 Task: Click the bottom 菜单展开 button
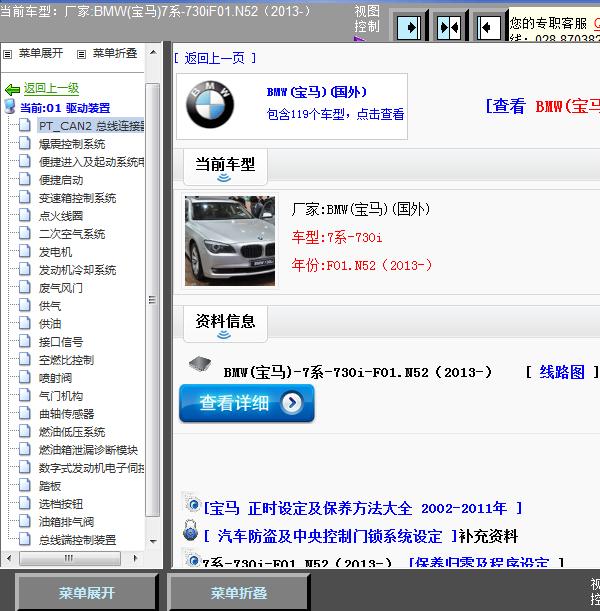point(86,593)
